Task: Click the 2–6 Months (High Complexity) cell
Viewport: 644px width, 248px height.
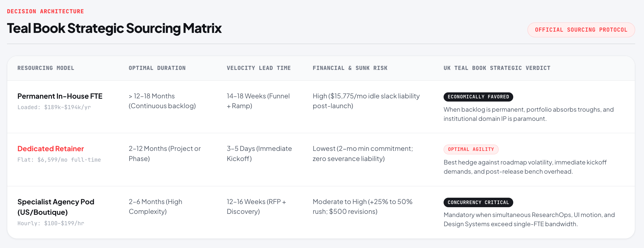Action: point(155,207)
